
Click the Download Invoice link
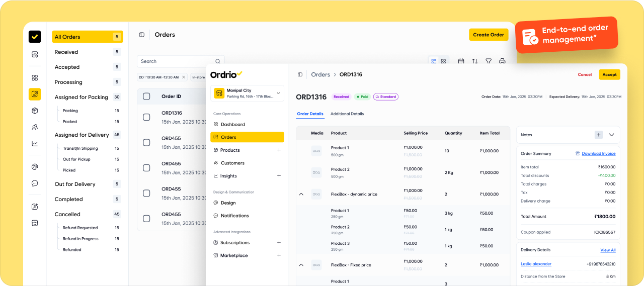pos(598,154)
